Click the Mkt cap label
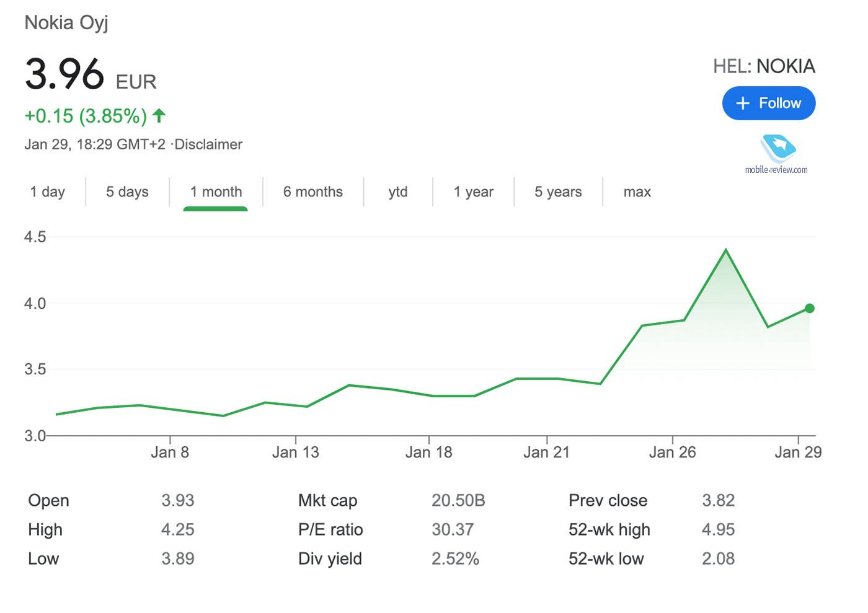This screenshot has width=868, height=613. click(328, 501)
